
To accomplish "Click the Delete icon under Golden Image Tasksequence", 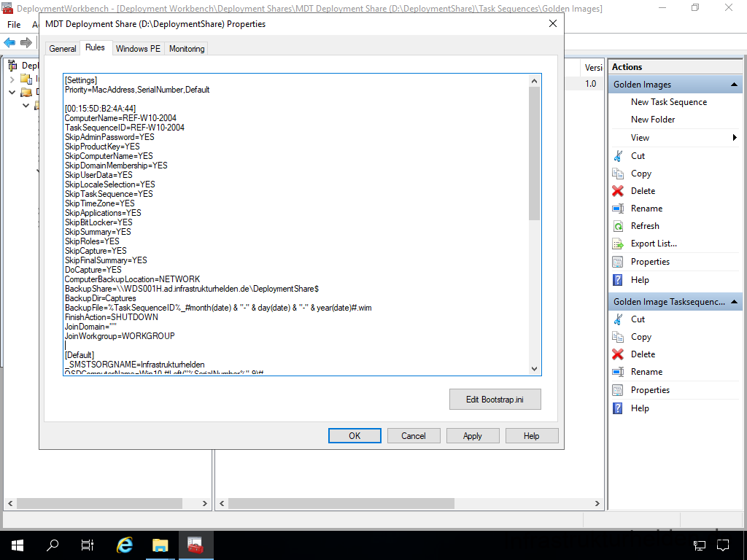I will tap(618, 354).
